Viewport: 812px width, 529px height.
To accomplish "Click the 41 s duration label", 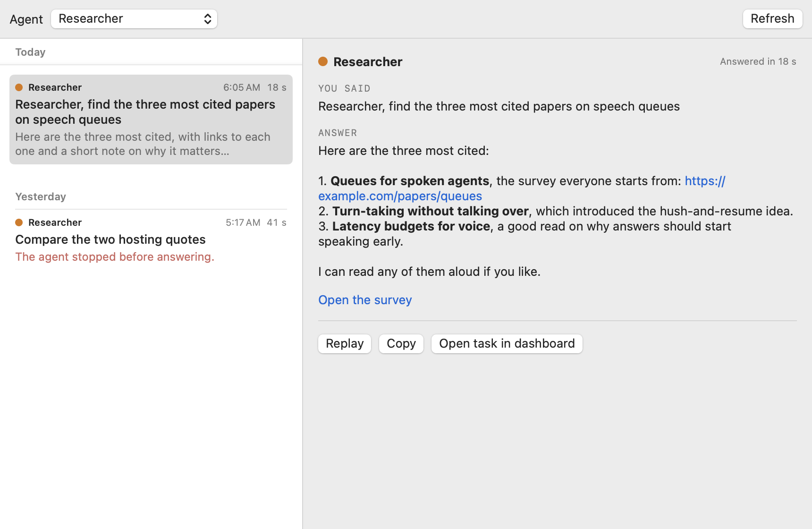I will point(277,222).
